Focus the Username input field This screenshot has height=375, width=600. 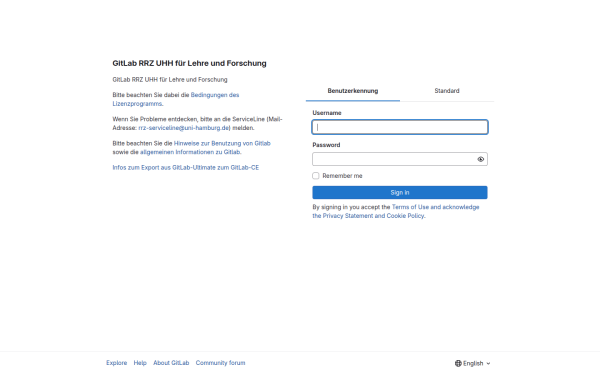point(400,127)
